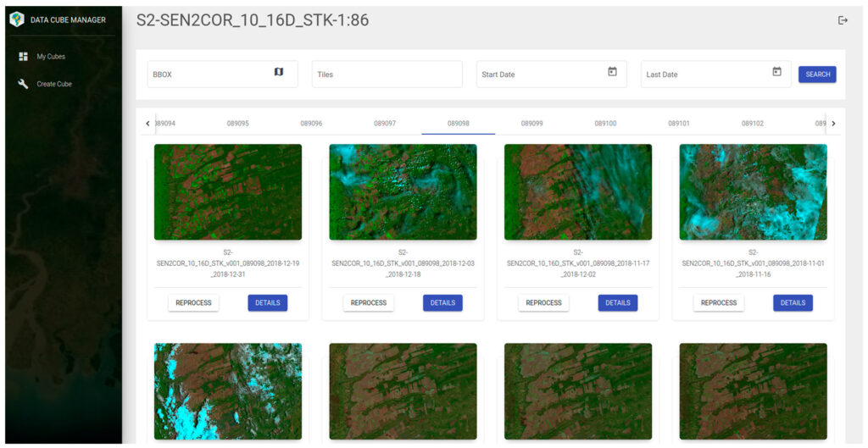Click the first satellite image thumbnail
This screenshot has width=868, height=448.
[228, 192]
